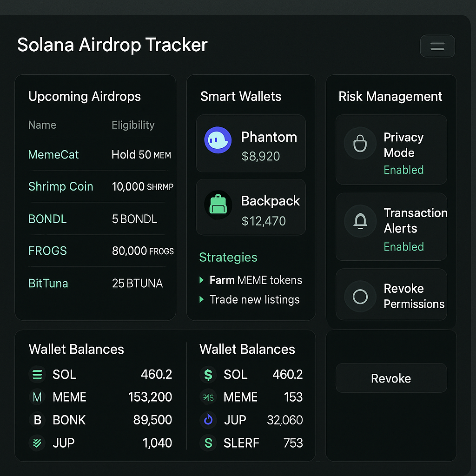Click '10,000 SHRMP' eligibility value

[143, 187]
